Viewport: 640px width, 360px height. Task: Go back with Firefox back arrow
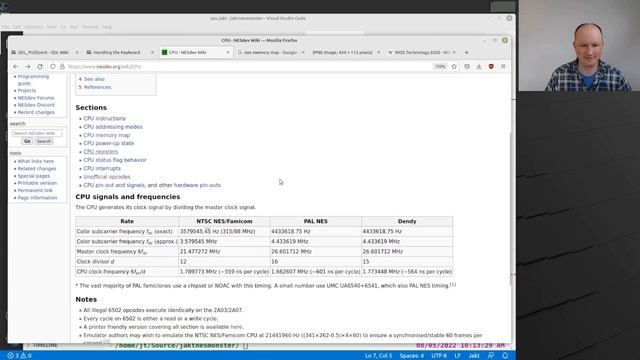point(16,67)
